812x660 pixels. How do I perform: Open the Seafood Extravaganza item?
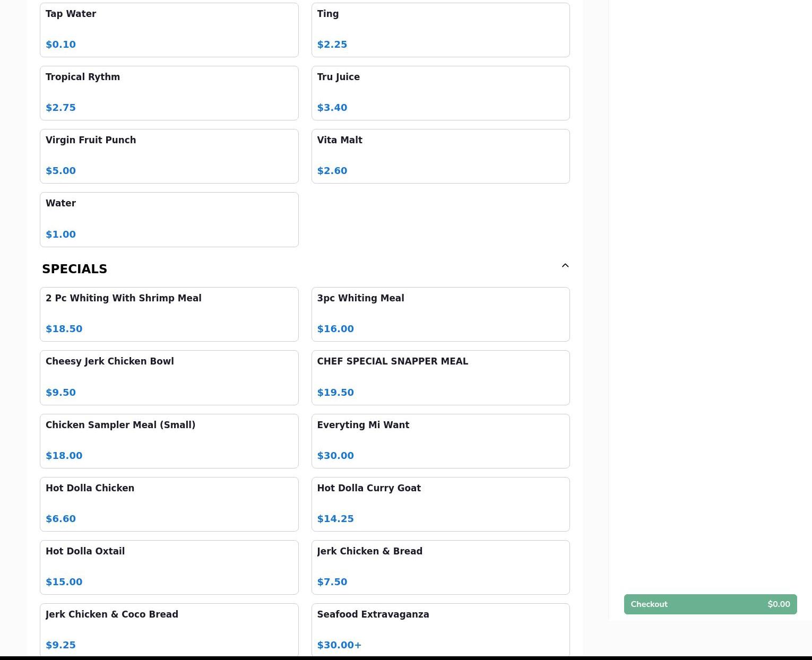point(440,630)
